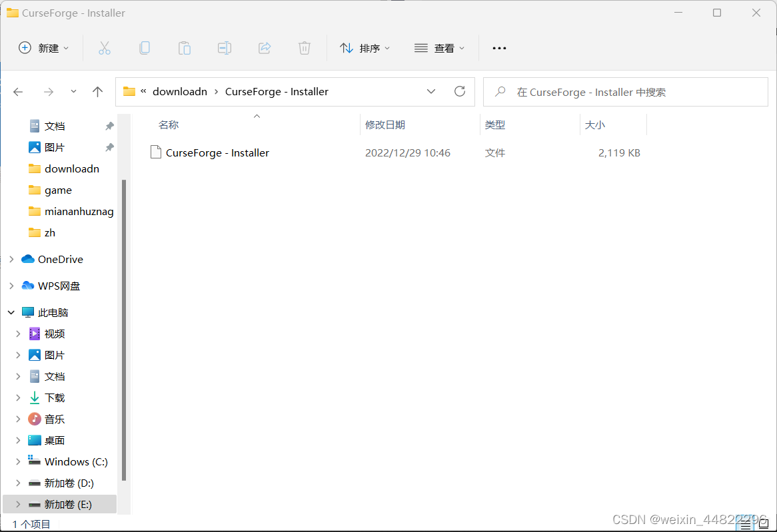The width and height of the screenshot is (777, 532).
Task: Click the Refresh icon in the address bar
Action: (459, 91)
